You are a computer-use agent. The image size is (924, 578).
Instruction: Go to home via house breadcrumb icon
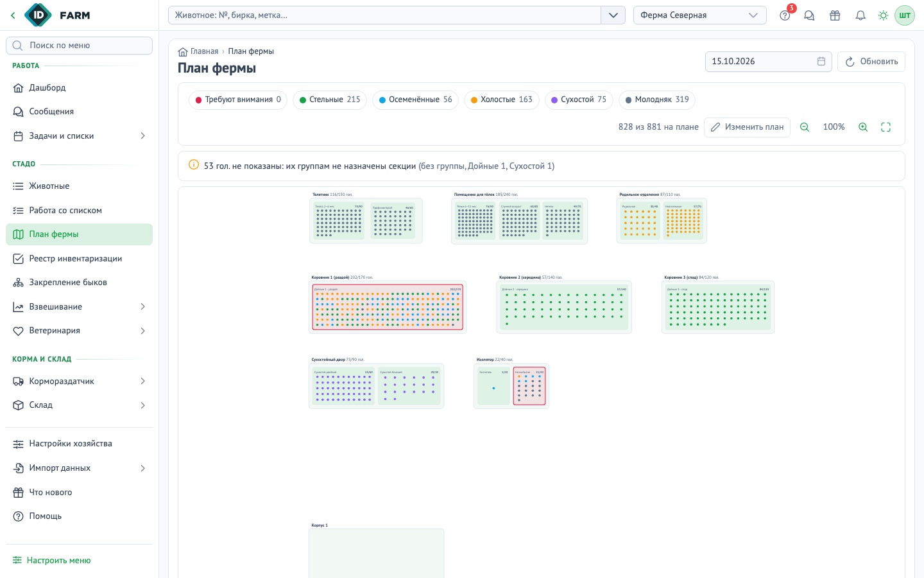[183, 51]
